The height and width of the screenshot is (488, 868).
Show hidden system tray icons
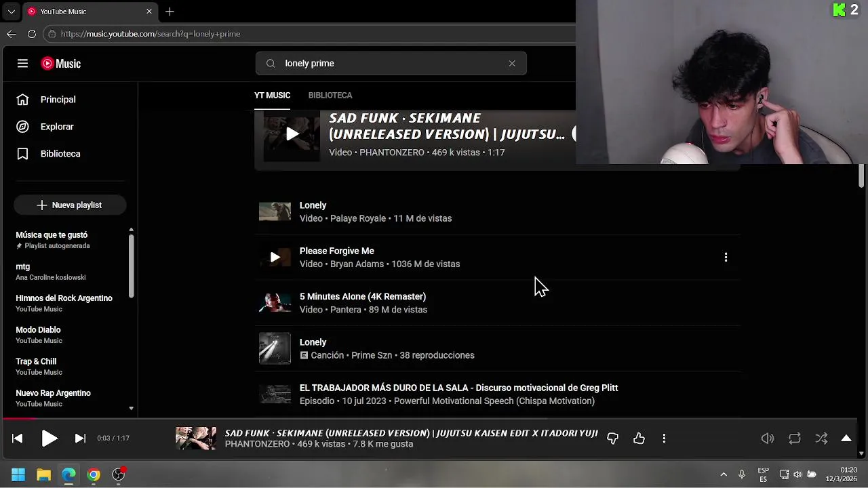point(724,474)
